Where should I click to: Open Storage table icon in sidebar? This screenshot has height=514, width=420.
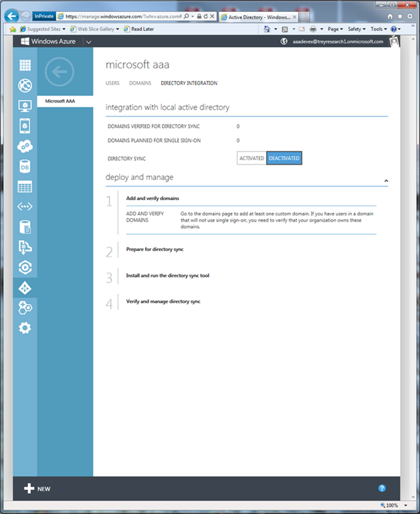[x=25, y=187]
